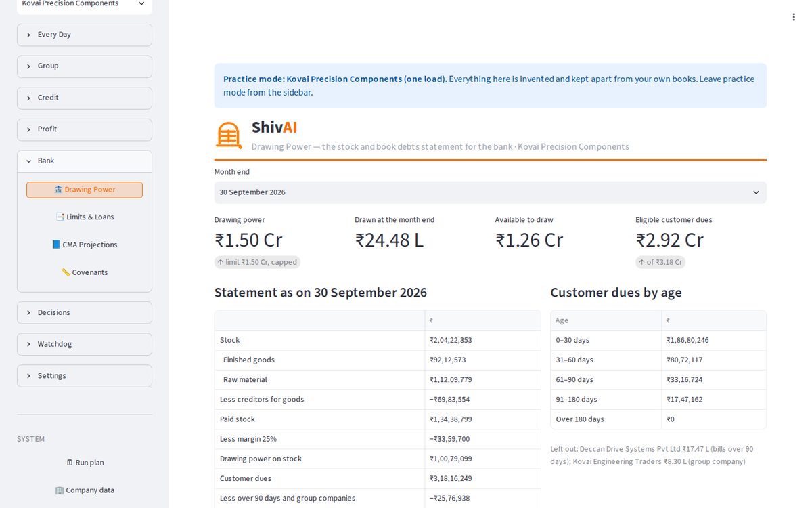Click the Over 180 days age row
This screenshot has width=812, height=508.
pyautogui.click(x=658, y=419)
